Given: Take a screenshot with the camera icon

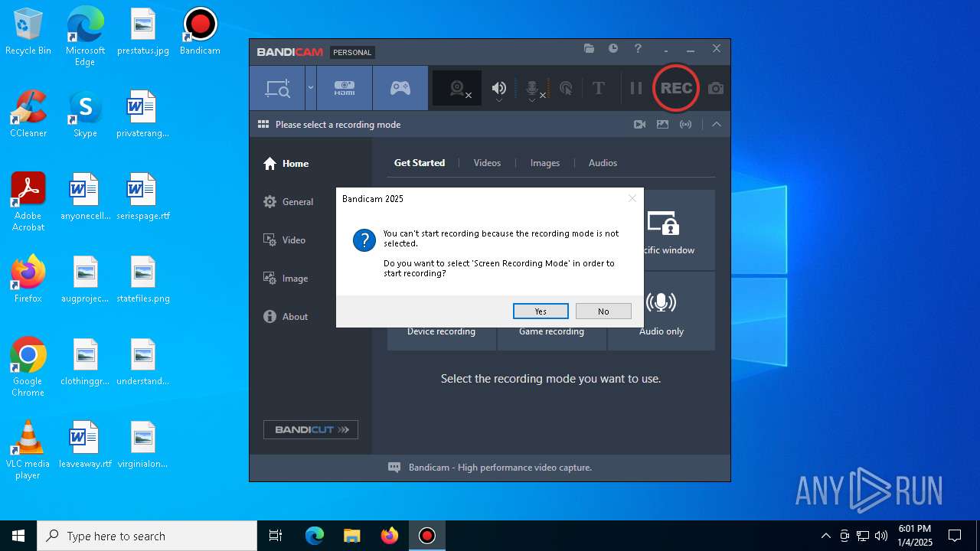Looking at the screenshot, I should 716,89.
